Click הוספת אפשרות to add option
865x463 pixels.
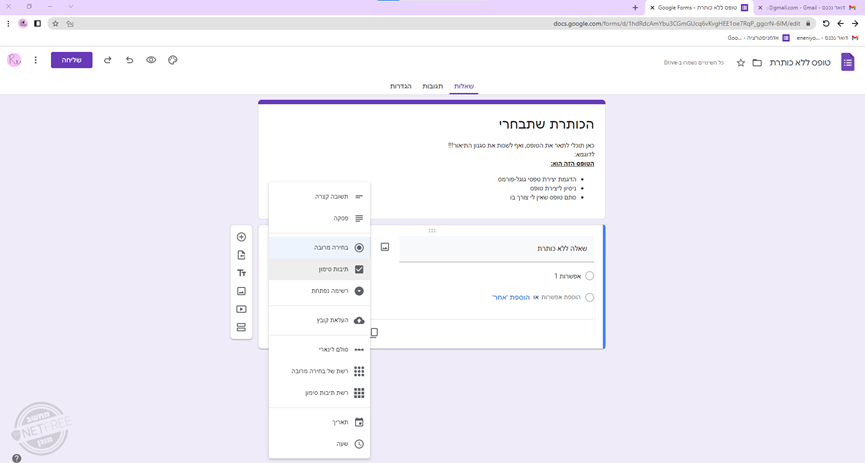pyautogui.click(x=560, y=297)
